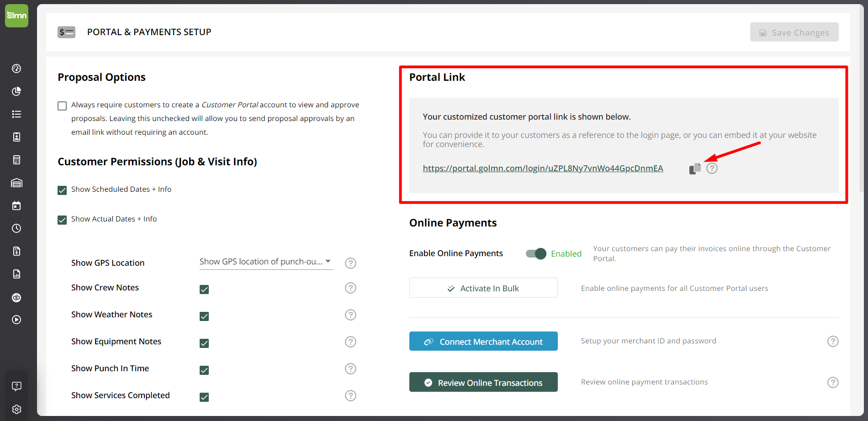Click the Review Online Transactions button
Viewport: 868px width, 421px height.
tap(483, 383)
